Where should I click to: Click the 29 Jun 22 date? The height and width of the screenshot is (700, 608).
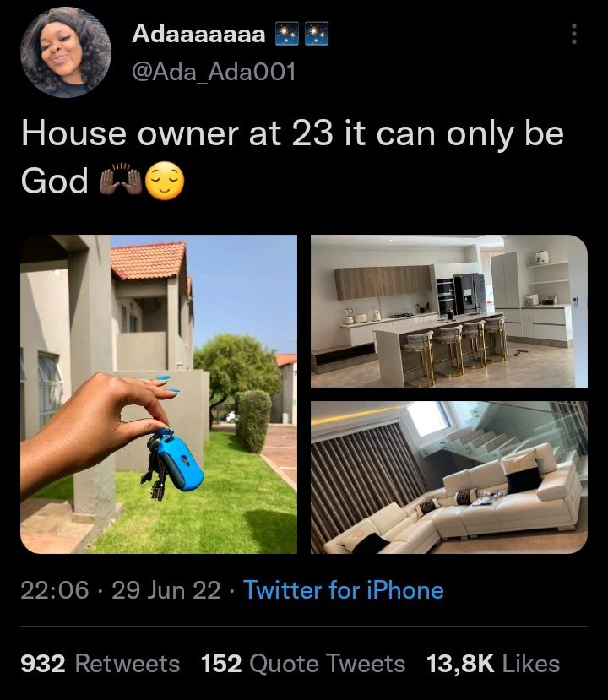(166, 590)
